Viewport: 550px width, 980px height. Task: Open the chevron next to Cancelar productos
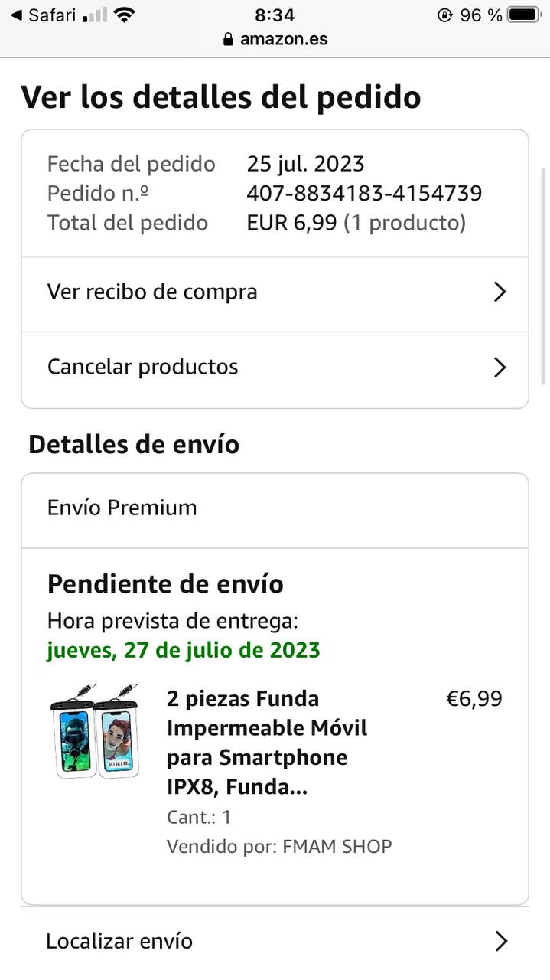500,367
